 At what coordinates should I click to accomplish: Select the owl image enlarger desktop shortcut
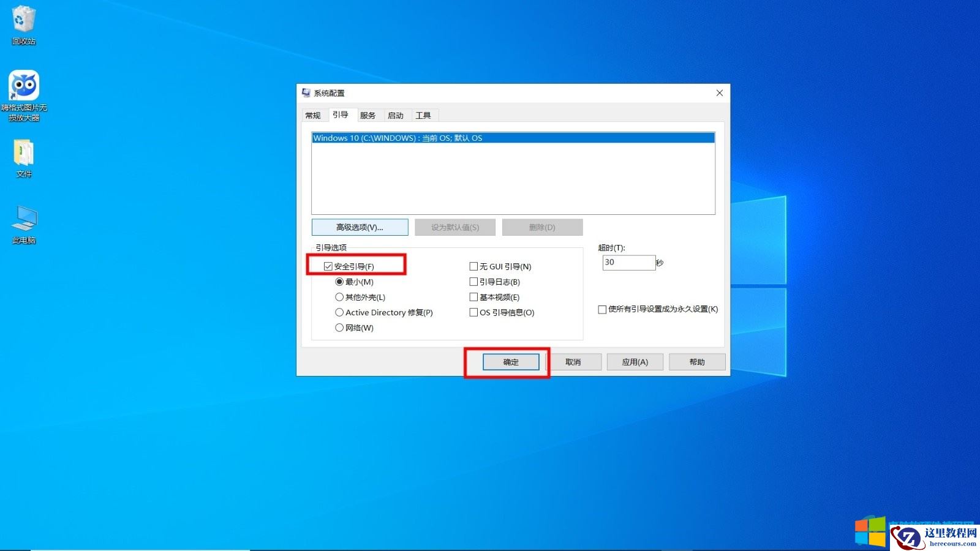pyautogui.click(x=24, y=96)
